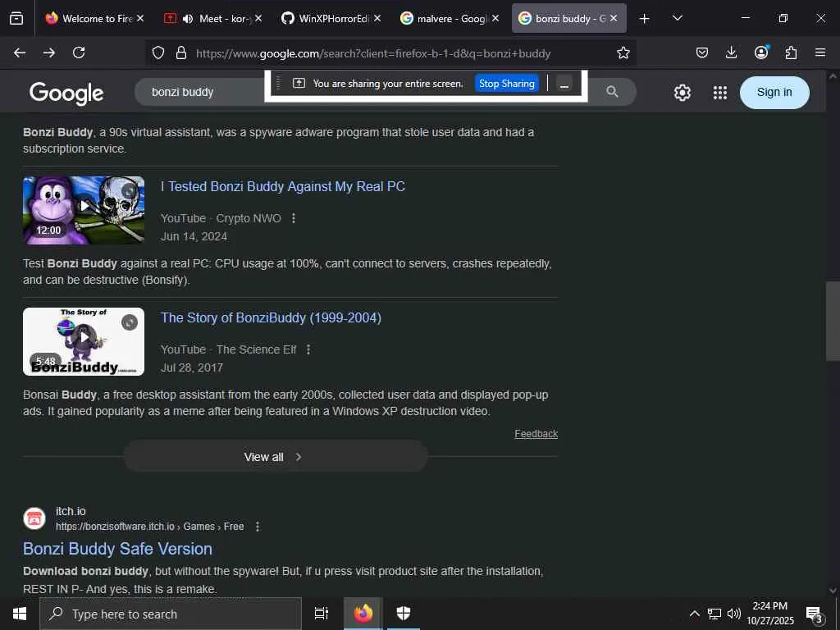This screenshot has height=630, width=840.
Task: Open the Google apps grid
Action: click(x=720, y=93)
